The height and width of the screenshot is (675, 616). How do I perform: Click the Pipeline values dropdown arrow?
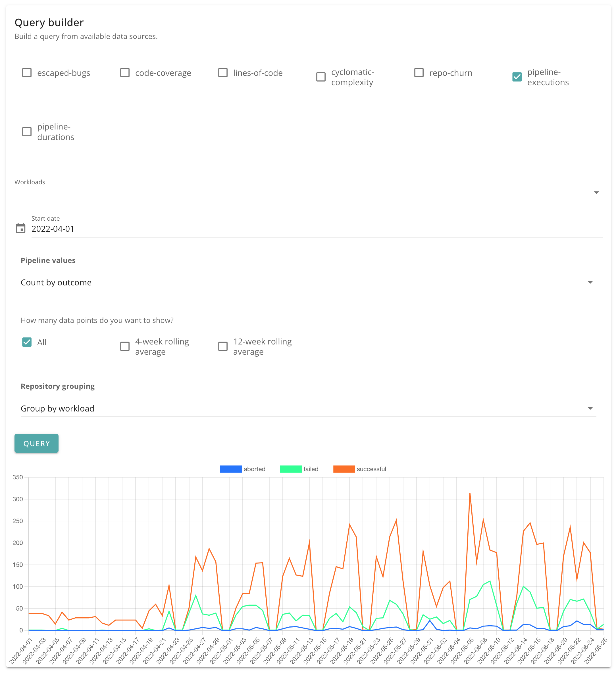590,283
